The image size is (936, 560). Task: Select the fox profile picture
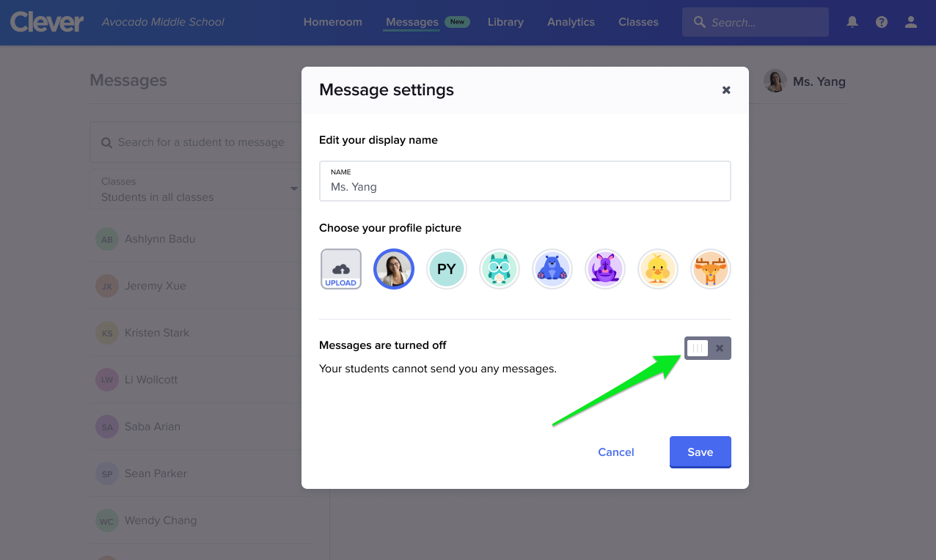[x=711, y=269]
